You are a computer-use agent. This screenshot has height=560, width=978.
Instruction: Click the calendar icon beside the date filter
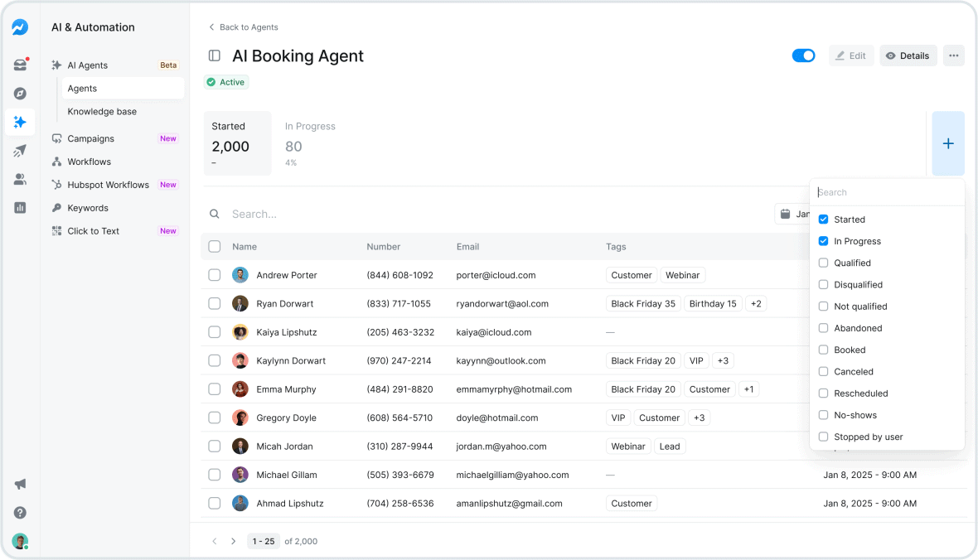click(786, 213)
